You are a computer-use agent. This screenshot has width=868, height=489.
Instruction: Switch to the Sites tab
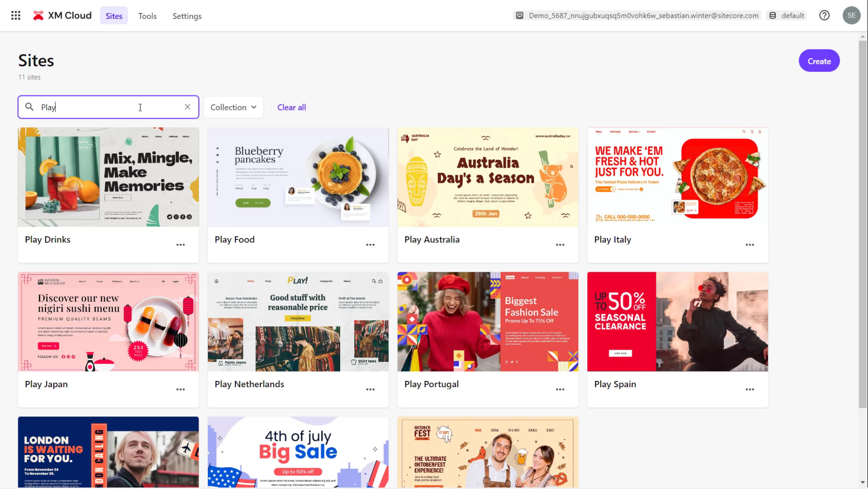pos(114,16)
